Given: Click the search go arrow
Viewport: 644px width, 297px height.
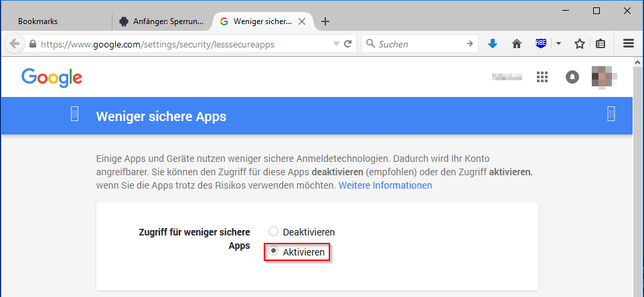Looking at the screenshot, I should pyautogui.click(x=470, y=44).
